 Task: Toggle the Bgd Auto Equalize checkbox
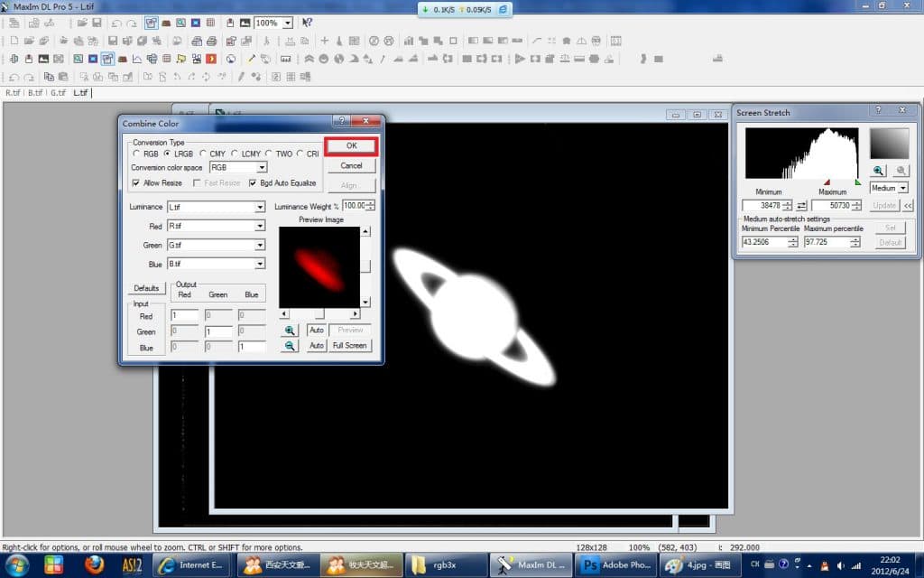click(253, 183)
